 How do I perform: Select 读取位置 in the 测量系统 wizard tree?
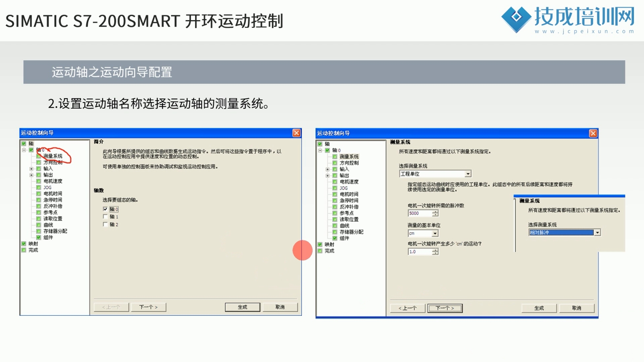(x=349, y=220)
